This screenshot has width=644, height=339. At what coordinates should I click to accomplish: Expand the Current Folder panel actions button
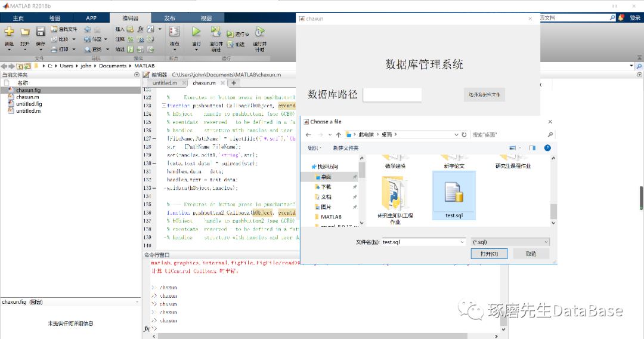(137, 75)
